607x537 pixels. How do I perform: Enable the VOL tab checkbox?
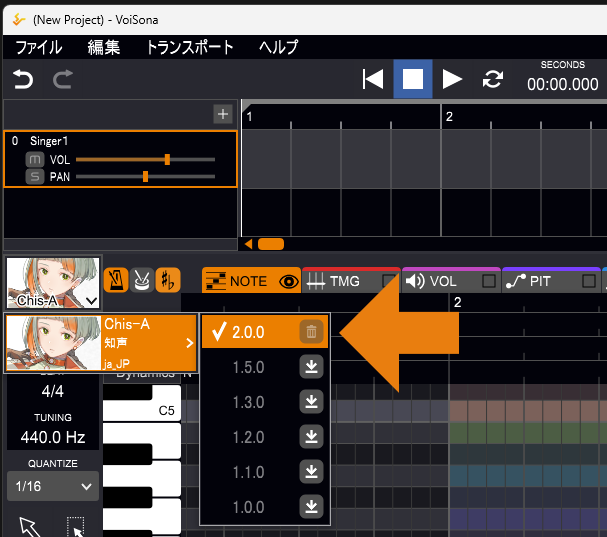tap(489, 281)
